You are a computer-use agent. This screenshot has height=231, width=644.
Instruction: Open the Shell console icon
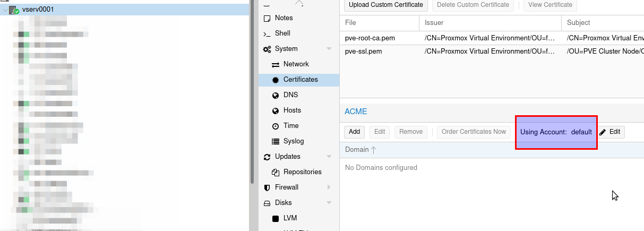pos(267,33)
